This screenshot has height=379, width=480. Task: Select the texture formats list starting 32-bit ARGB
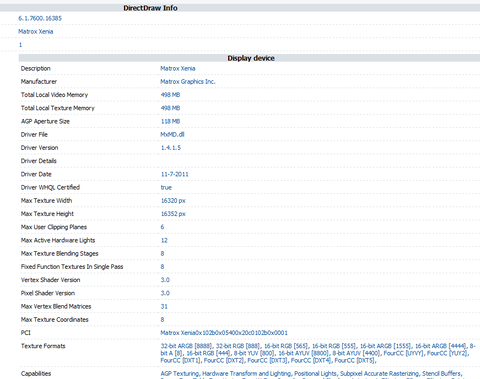(x=318, y=353)
